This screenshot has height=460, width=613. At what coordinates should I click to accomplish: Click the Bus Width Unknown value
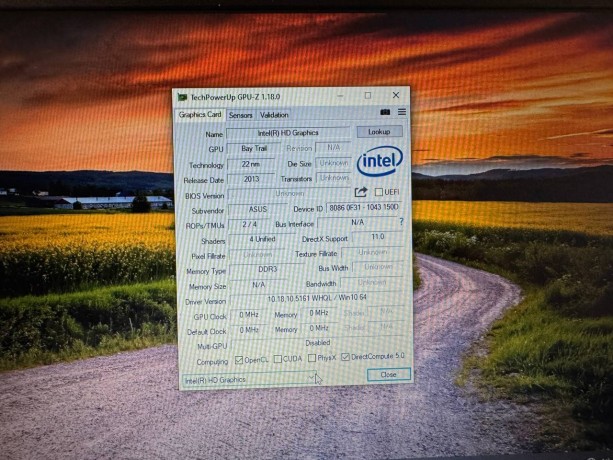point(378,267)
